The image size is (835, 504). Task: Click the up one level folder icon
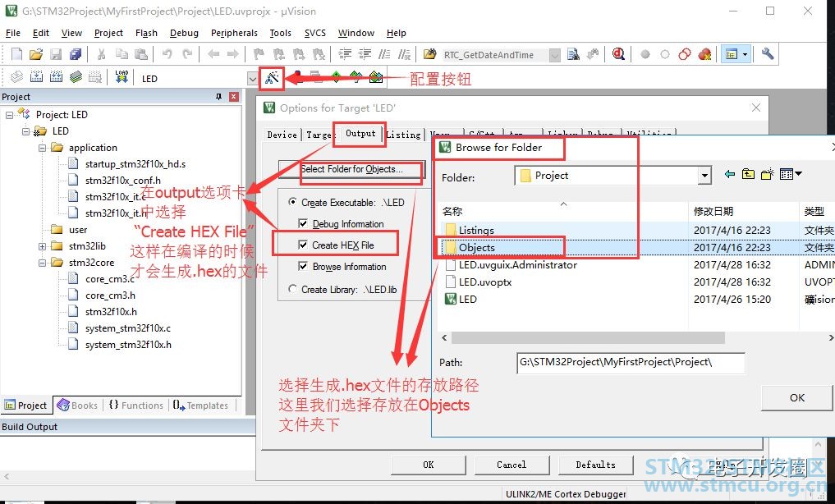[748, 174]
